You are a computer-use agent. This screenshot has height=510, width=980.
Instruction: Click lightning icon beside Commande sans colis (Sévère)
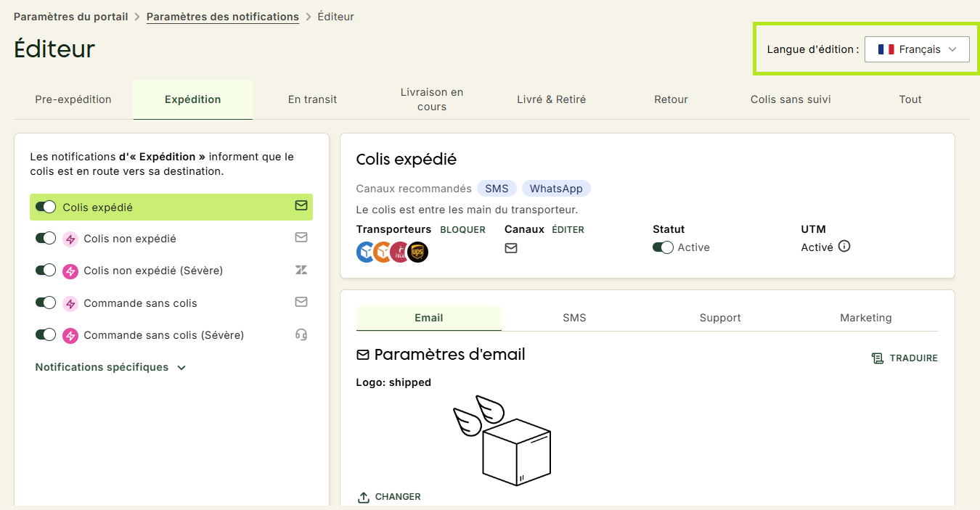[70, 335]
